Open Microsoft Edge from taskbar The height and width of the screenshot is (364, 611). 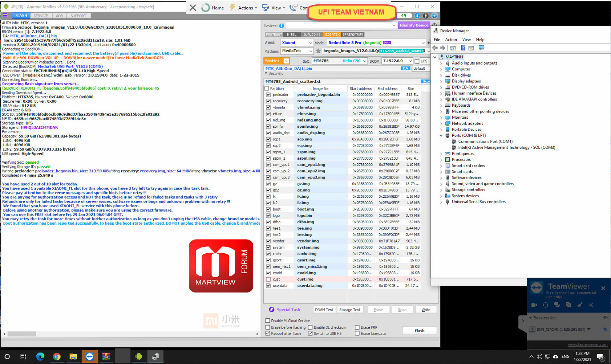pos(40,356)
